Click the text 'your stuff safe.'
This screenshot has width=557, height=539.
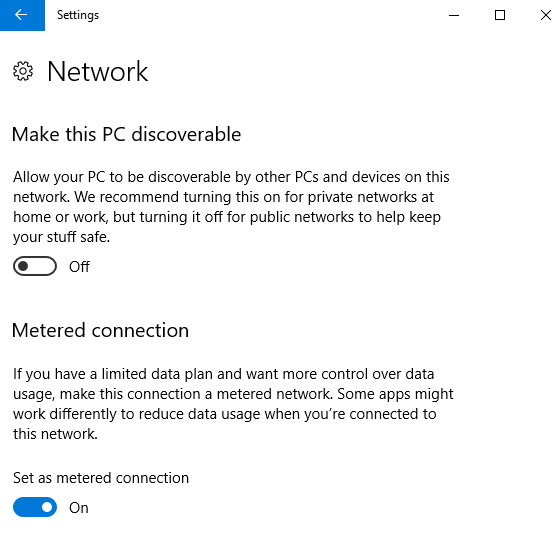tap(61, 237)
